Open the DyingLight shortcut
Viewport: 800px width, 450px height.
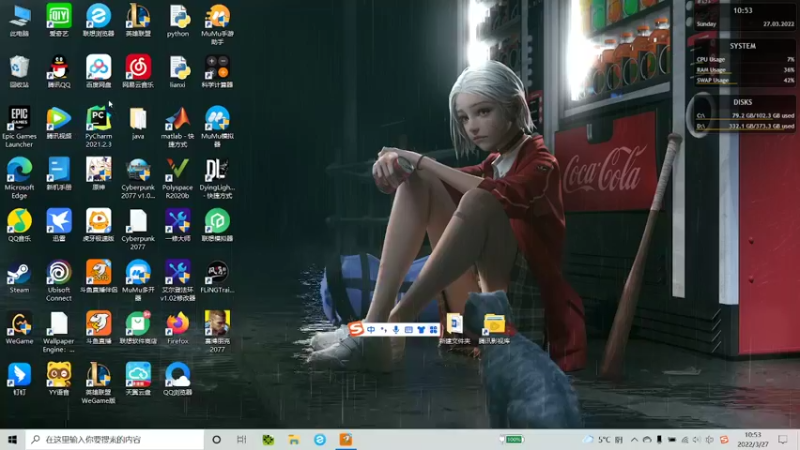(217, 178)
